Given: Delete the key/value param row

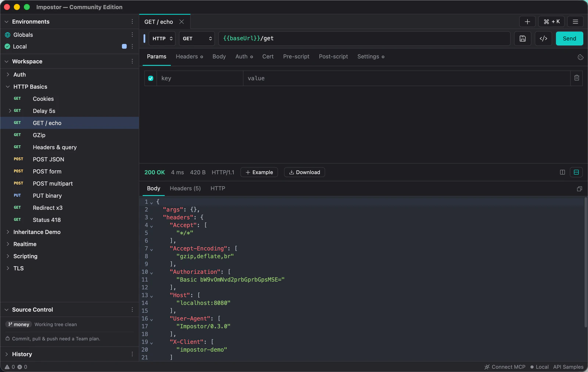Looking at the screenshot, I should (x=577, y=78).
